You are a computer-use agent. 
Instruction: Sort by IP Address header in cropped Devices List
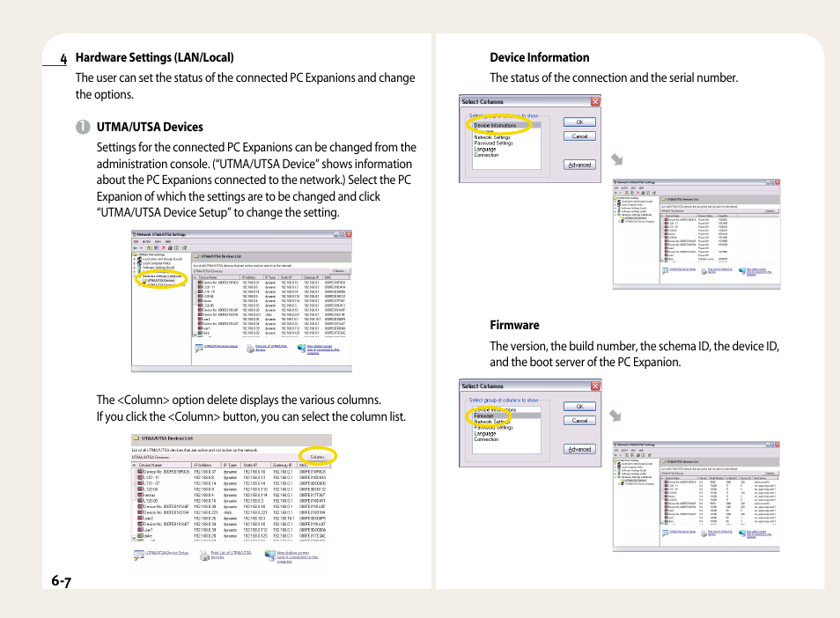pos(207,465)
